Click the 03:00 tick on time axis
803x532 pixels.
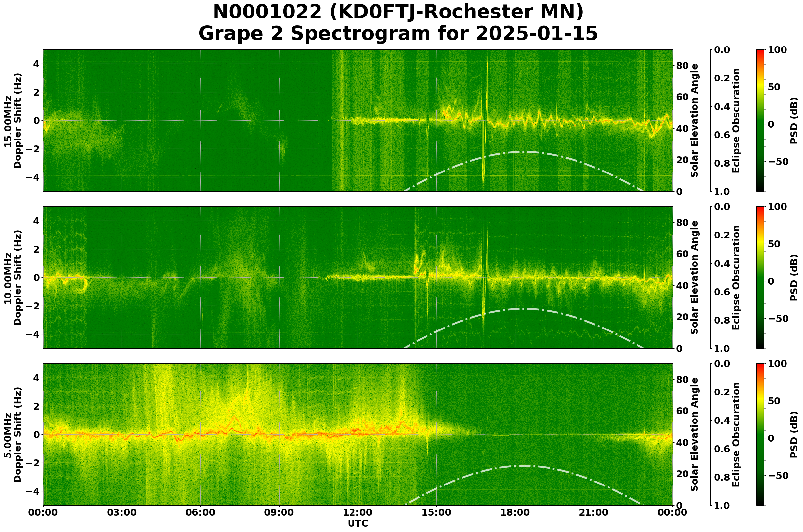121,512
